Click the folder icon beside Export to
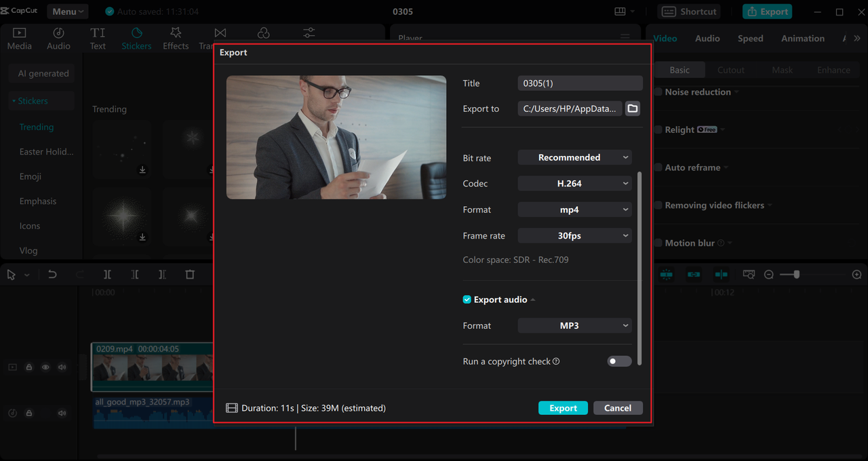 632,108
